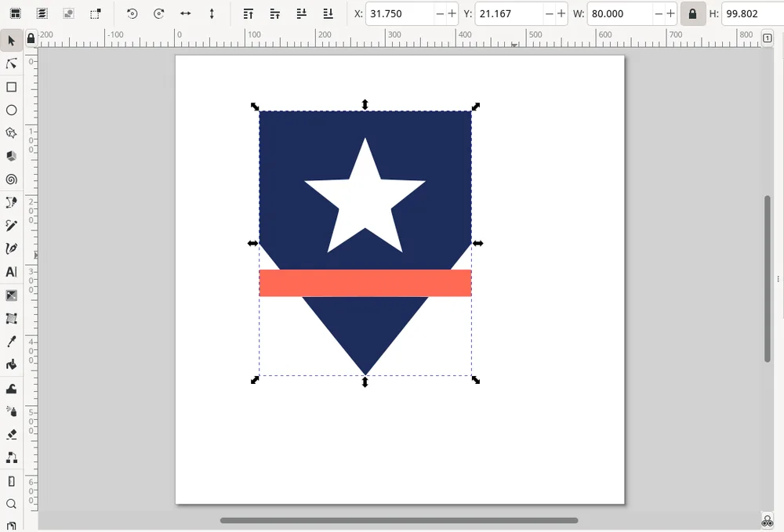Decrease Y value with minus
The image size is (784, 532).
pyautogui.click(x=550, y=13)
